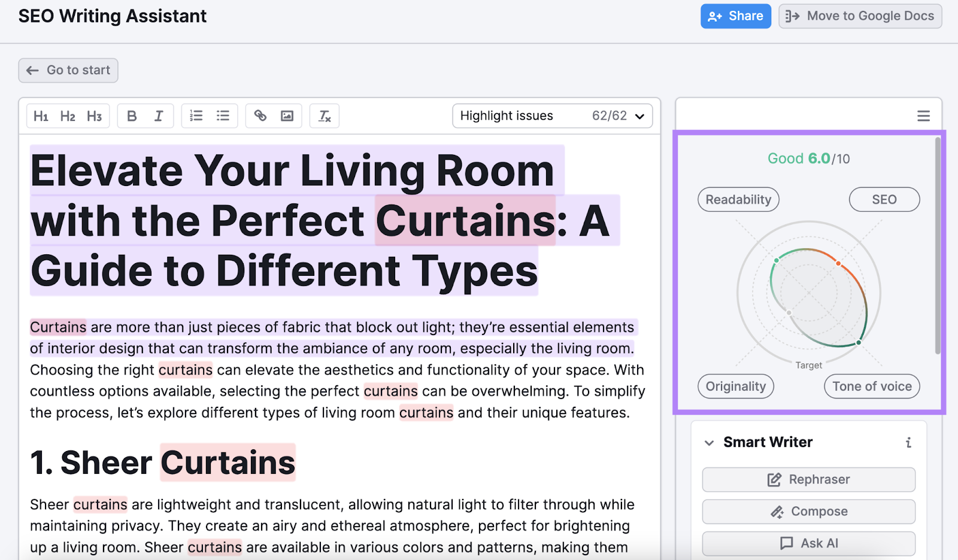Screen dimensions: 958x560
Task: Apply Heading 3 format
Action: pyautogui.click(x=94, y=116)
